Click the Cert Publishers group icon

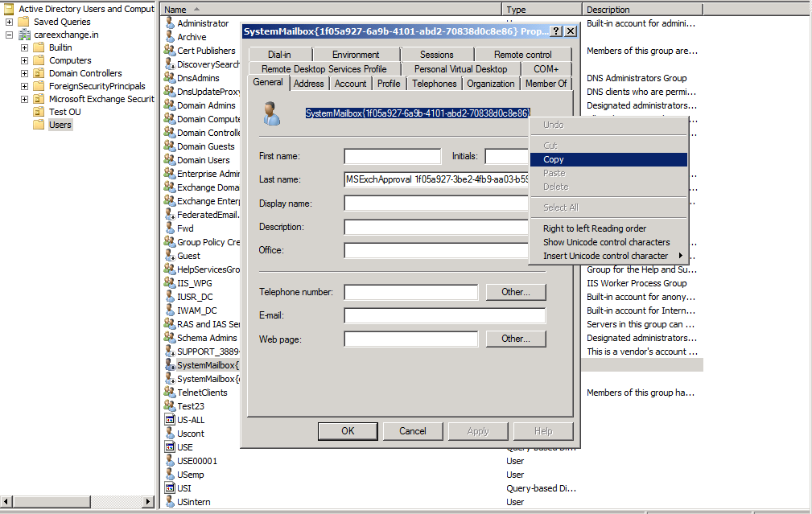[169, 50]
